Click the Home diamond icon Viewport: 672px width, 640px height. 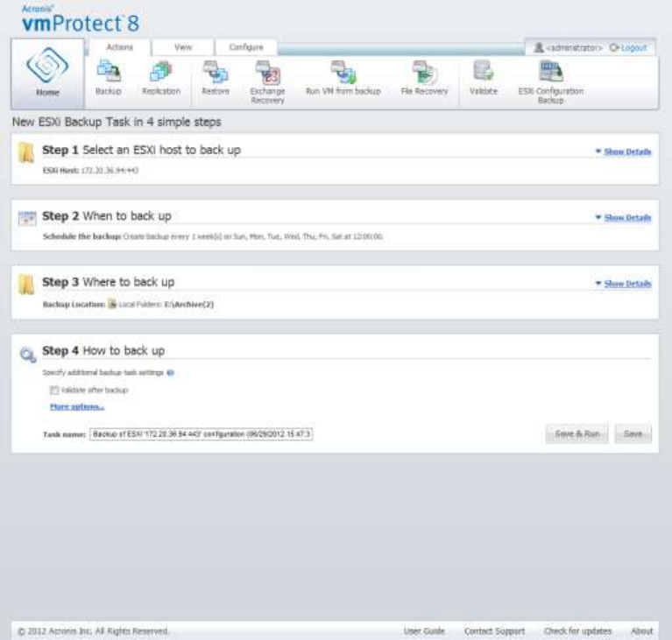tap(47, 66)
